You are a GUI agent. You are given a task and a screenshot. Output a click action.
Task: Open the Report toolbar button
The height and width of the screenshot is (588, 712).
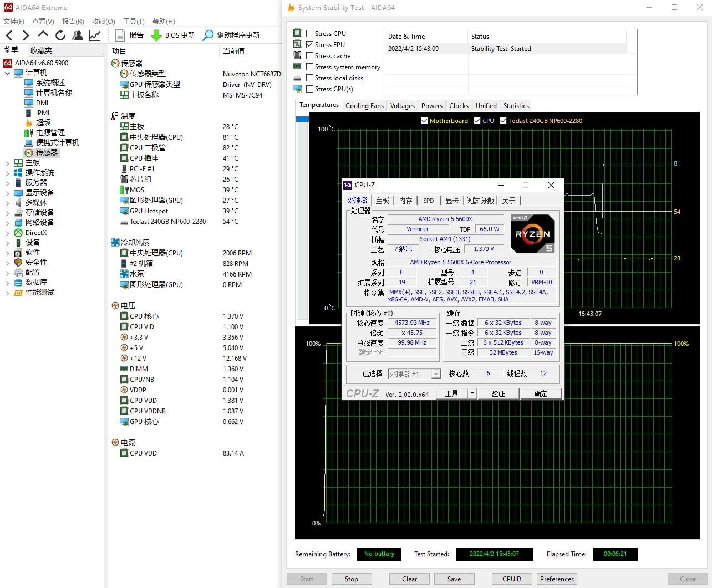tap(129, 35)
